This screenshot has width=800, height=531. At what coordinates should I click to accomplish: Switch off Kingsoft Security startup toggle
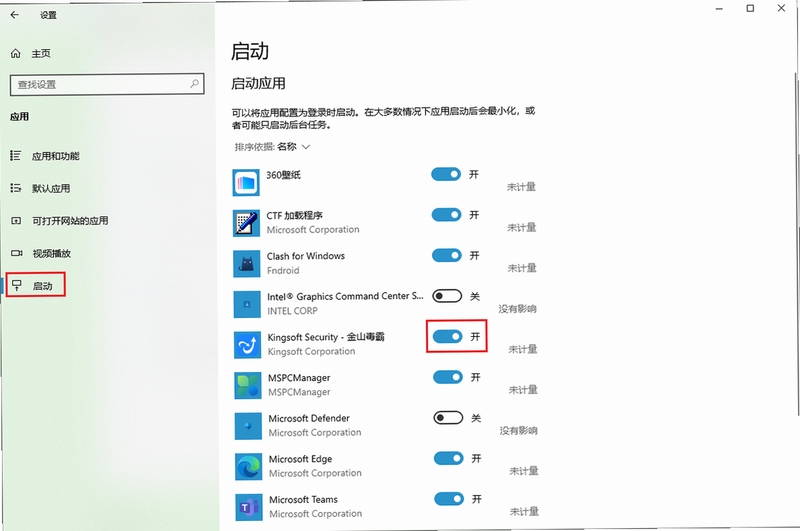pyautogui.click(x=447, y=336)
